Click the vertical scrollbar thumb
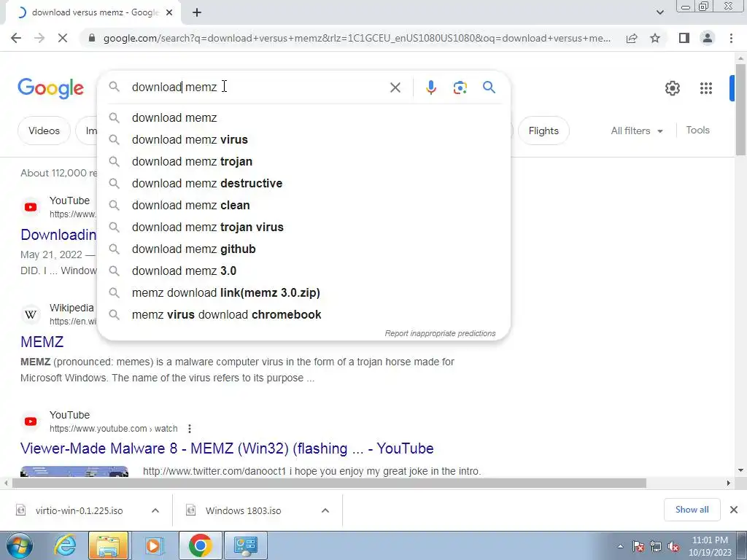747x560 pixels. [x=740, y=109]
